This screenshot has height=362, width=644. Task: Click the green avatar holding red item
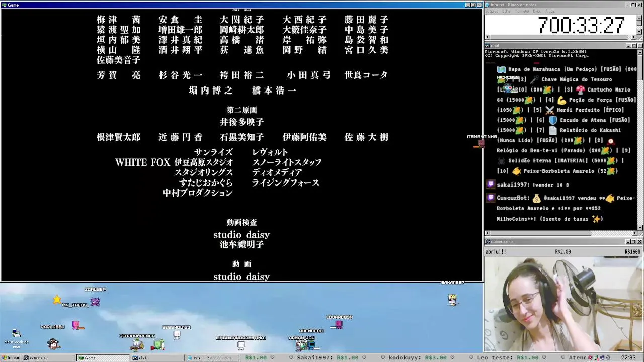click(158, 345)
